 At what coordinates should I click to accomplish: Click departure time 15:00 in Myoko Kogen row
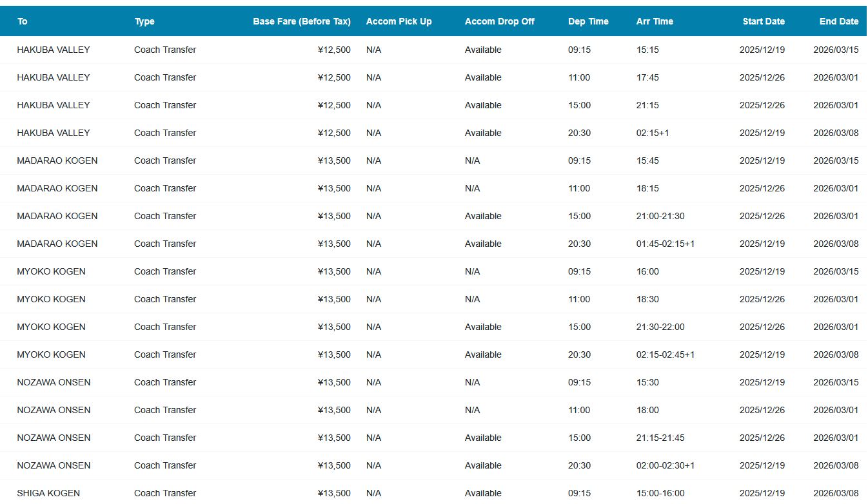pos(579,327)
